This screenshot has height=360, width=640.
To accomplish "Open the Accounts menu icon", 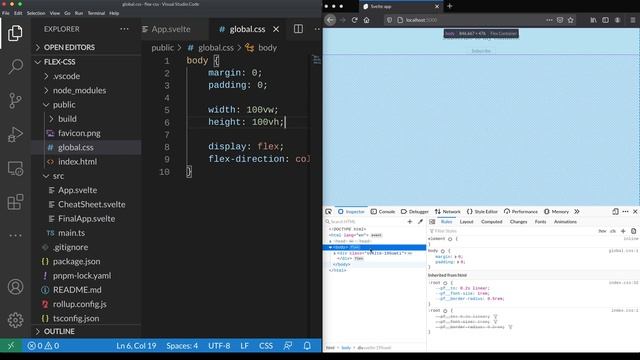I will pyautogui.click(x=15, y=287).
